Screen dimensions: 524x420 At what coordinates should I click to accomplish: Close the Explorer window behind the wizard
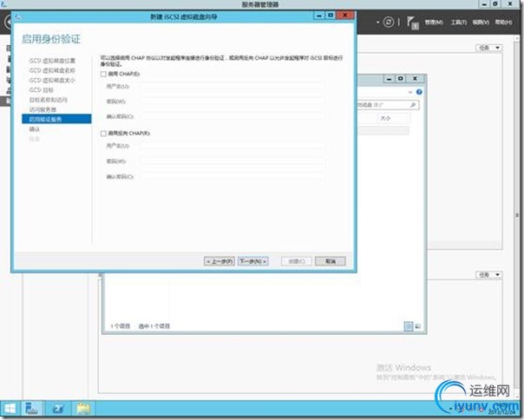415,79
